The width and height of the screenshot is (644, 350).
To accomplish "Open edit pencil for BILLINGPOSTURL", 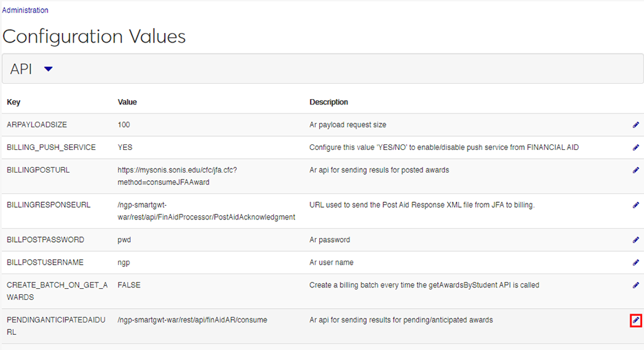I will pos(636,171).
